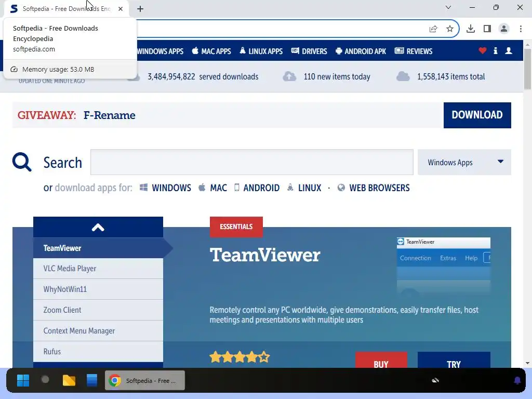Open the tab search chevron
Viewport: 532px width, 399px height.
point(448,7)
